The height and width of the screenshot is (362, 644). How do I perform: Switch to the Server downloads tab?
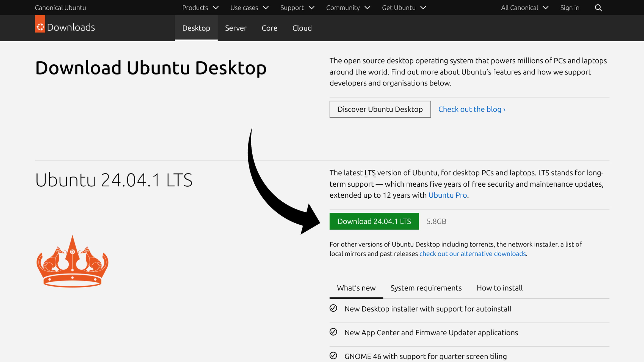pyautogui.click(x=236, y=28)
